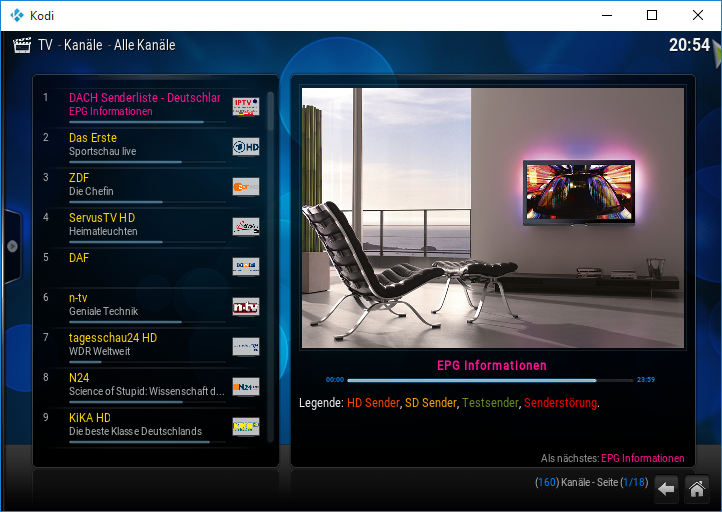722x512 pixels.
Task: Select the ServusTV HD channel title
Action: (x=102, y=218)
